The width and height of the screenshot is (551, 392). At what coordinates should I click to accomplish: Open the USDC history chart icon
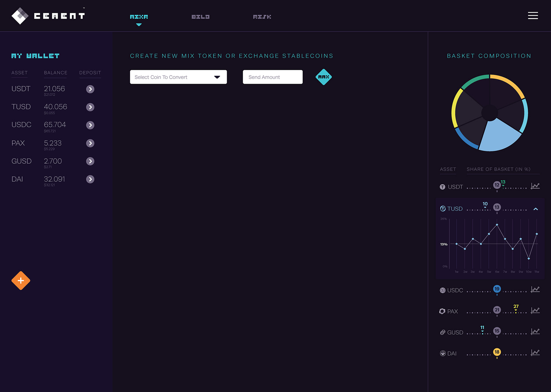(x=535, y=289)
